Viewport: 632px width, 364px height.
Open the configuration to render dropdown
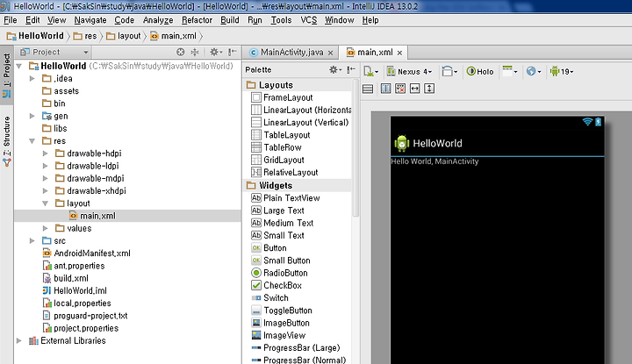[x=370, y=72]
